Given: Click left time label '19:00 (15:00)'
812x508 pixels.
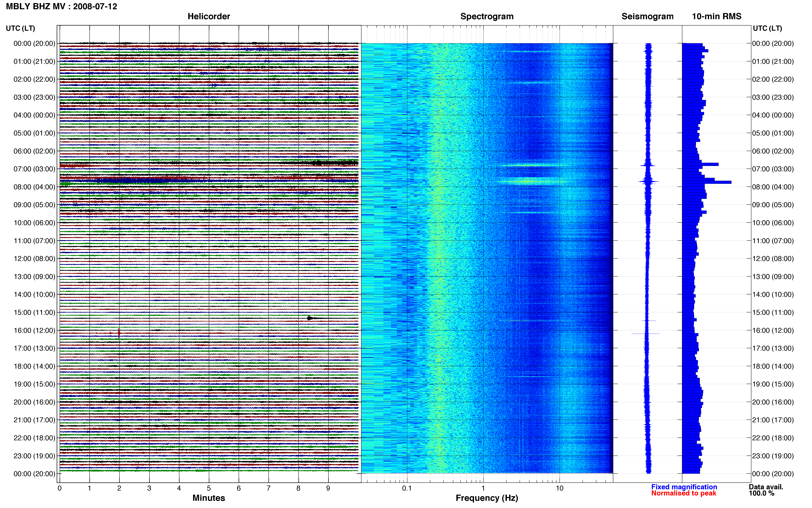Looking at the screenshot, I should pyautogui.click(x=34, y=384).
